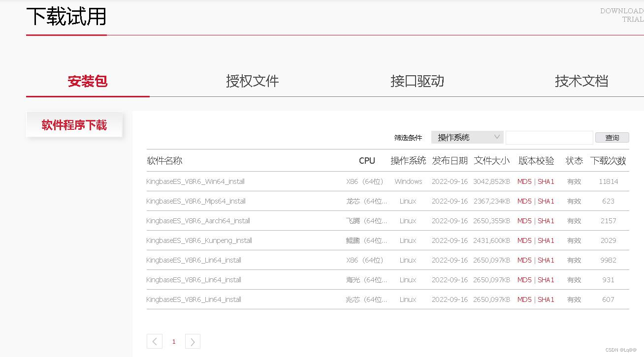Download Lin64_install for X86 (64位) CPU

click(193, 260)
